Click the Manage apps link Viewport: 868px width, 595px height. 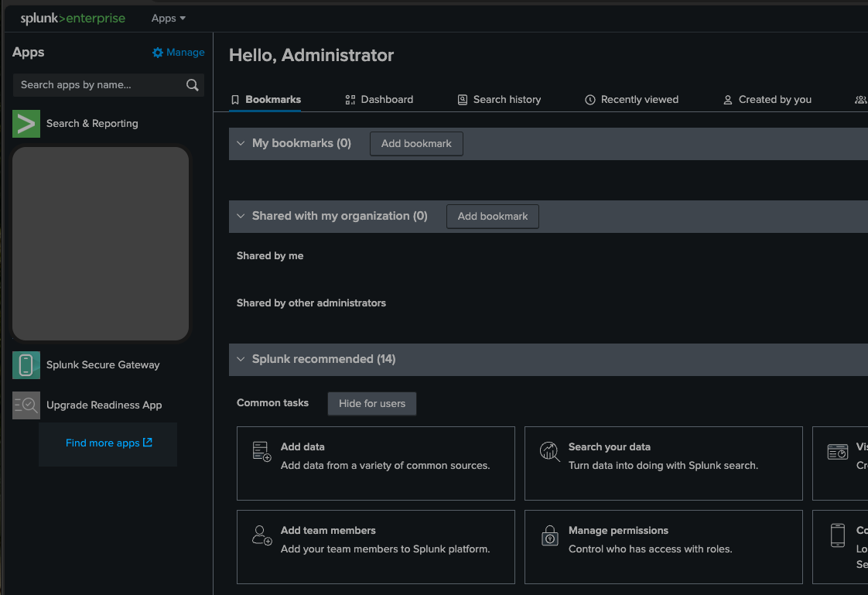pos(178,53)
